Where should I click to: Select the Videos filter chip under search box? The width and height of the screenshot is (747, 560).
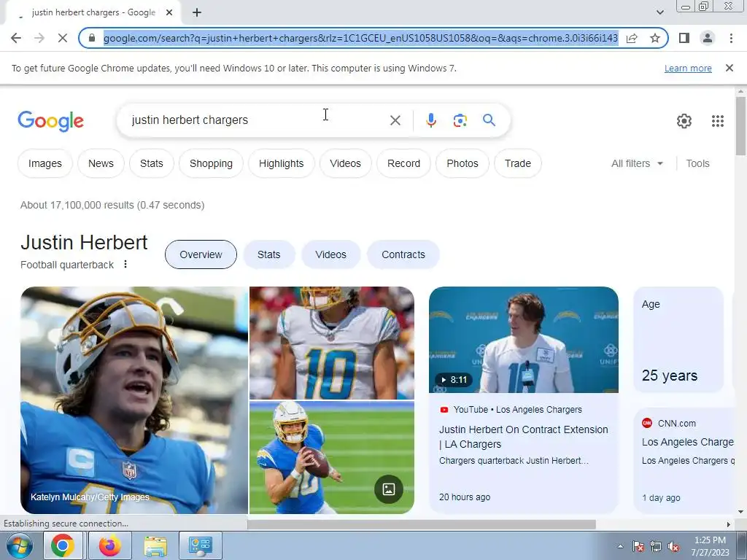(x=345, y=163)
